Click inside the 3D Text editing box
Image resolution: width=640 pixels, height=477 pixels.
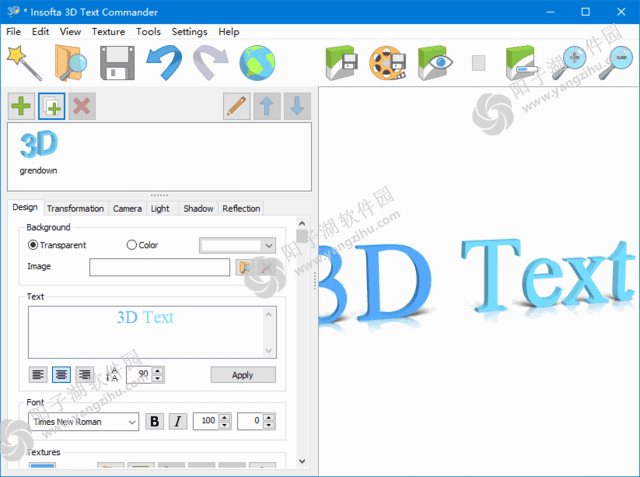146,332
